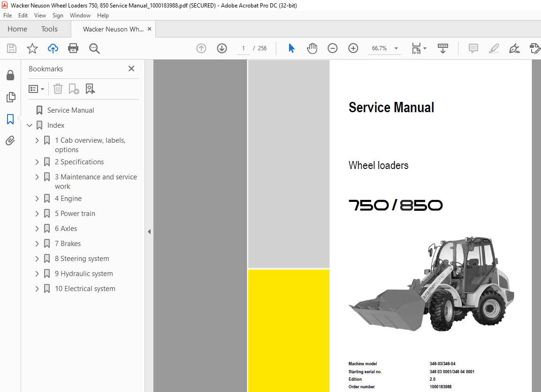Close the Bookmarks panel
Image resolution: width=541 pixels, height=392 pixels.
click(131, 69)
